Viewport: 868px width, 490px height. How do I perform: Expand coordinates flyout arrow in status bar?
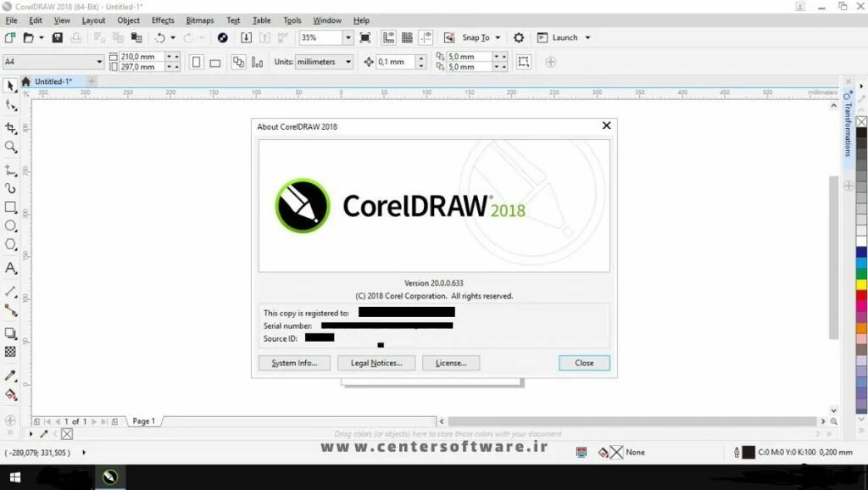84,453
